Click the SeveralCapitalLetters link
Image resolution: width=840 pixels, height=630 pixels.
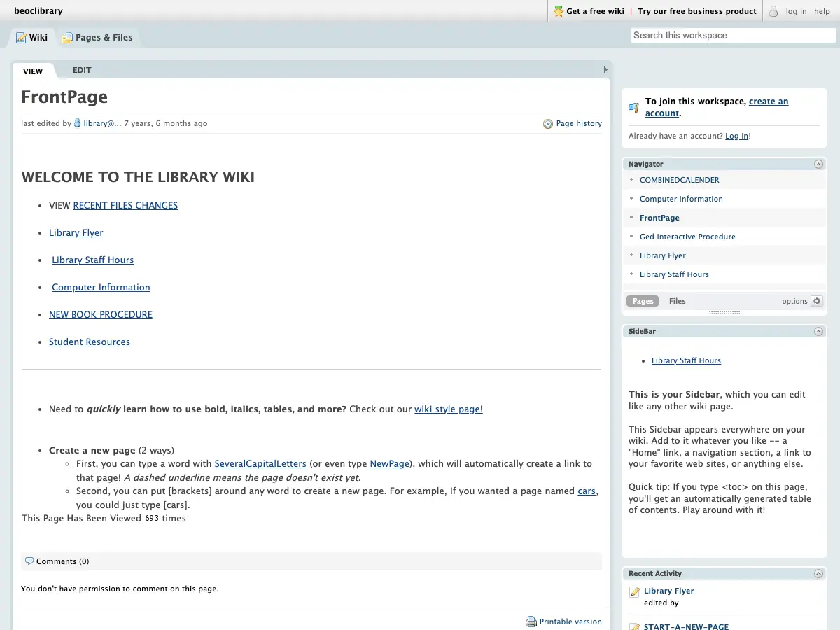tap(260, 463)
